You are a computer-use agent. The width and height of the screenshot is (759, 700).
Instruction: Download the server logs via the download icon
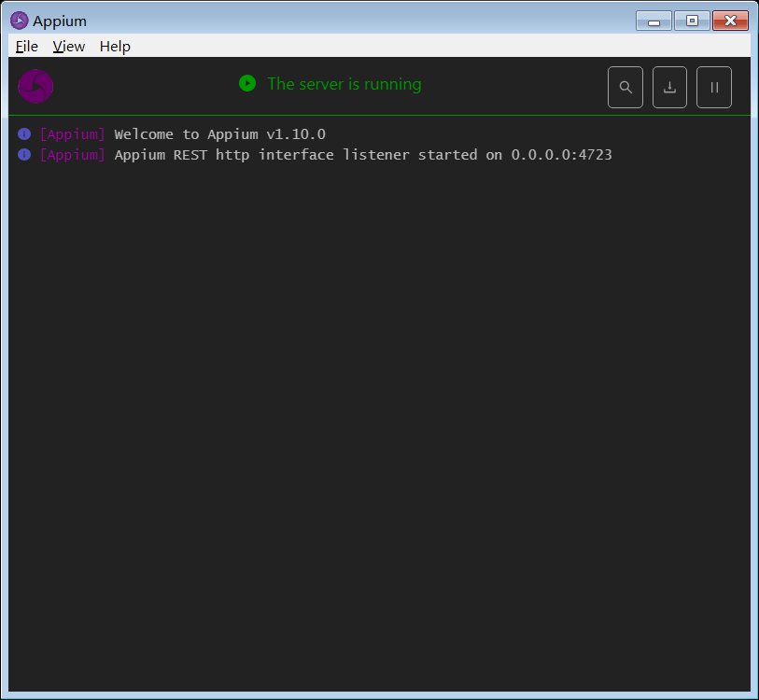pyautogui.click(x=669, y=87)
